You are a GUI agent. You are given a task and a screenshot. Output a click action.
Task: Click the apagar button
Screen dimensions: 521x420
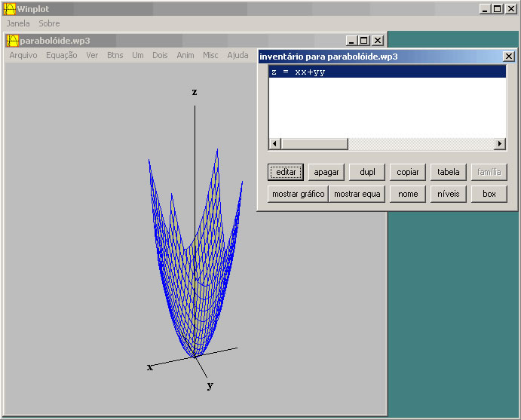(326, 172)
